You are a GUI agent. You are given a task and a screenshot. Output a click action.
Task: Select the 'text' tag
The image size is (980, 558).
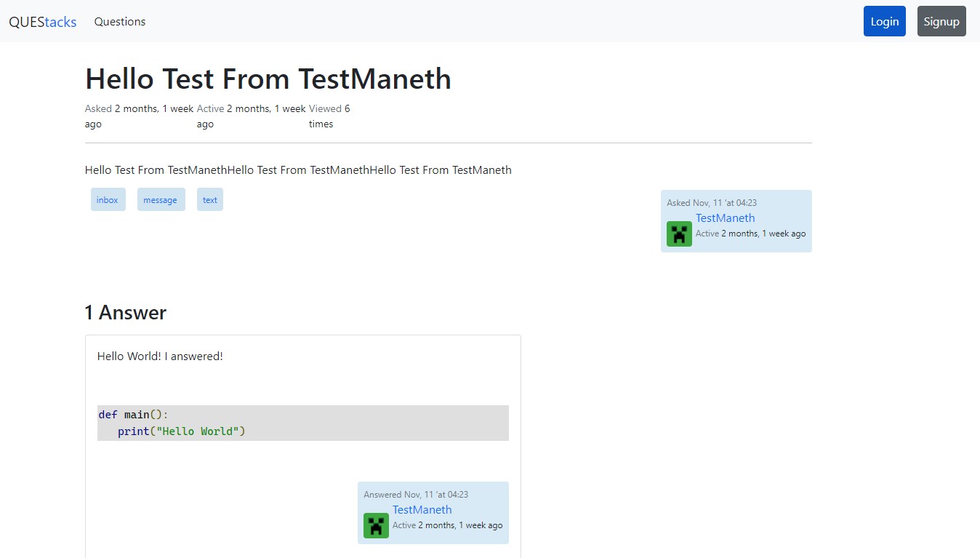[x=210, y=200]
